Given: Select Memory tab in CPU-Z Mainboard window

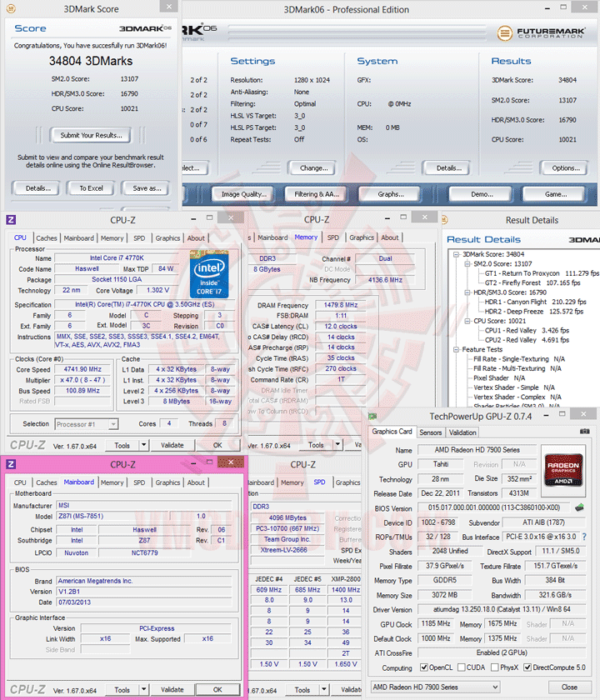Looking at the screenshot, I should 112,482.
